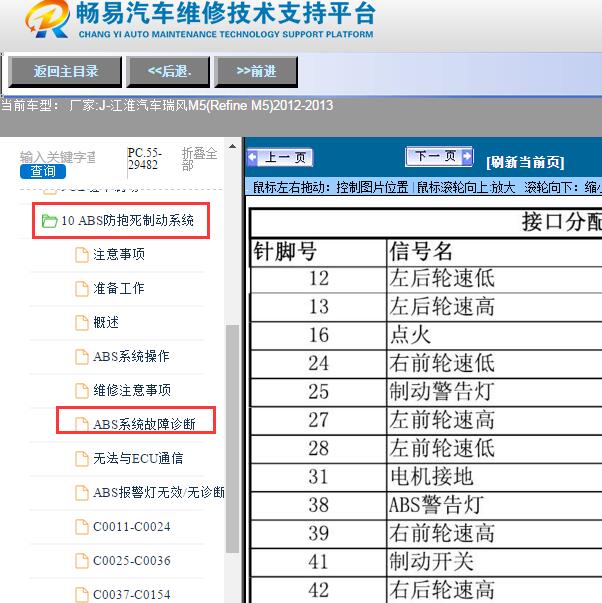Click the document icon beside ABS系统操作
The width and height of the screenshot is (602, 603).
[82, 356]
